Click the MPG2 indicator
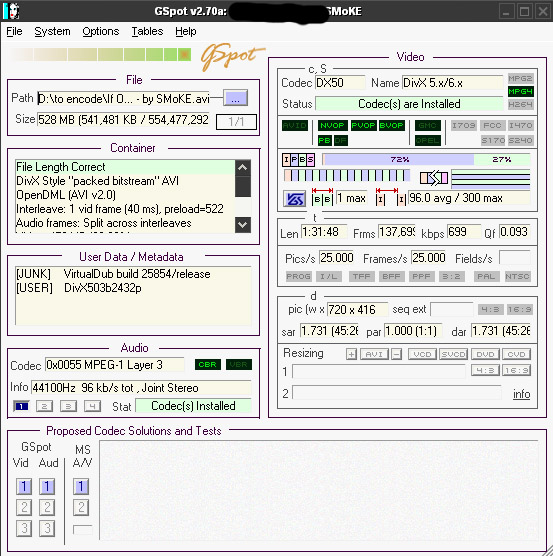Viewport: 553px width, 556px height. (x=520, y=78)
